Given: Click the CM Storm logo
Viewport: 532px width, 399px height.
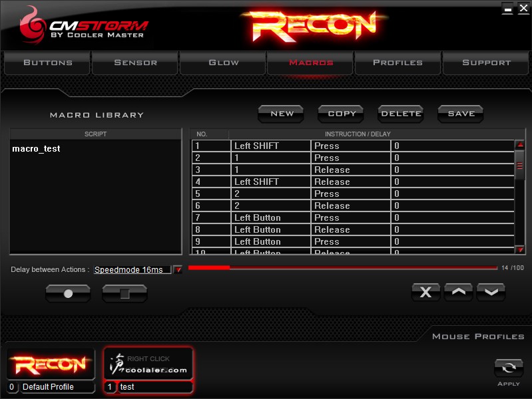Looking at the screenshot, I should (83, 26).
